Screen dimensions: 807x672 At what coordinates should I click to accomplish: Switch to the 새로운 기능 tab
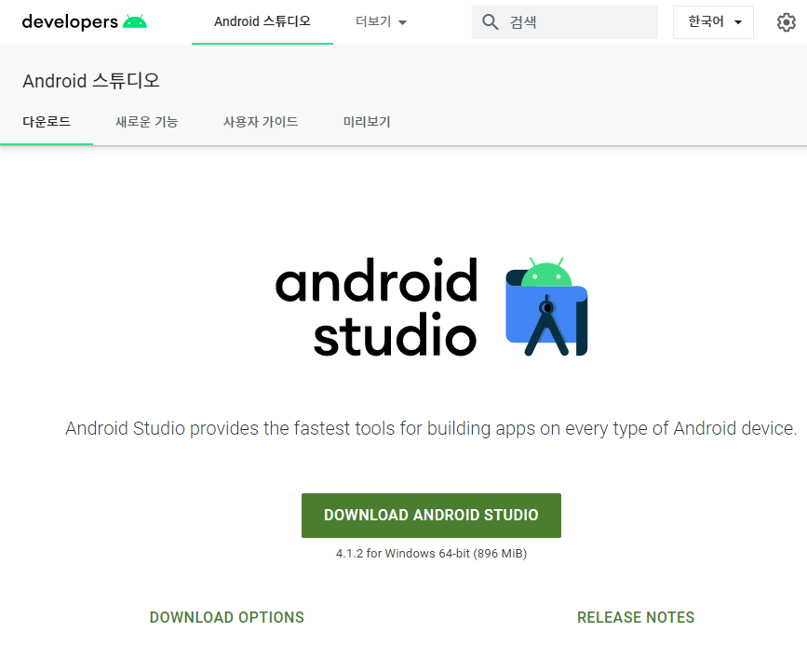pyautogui.click(x=147, y=122)
